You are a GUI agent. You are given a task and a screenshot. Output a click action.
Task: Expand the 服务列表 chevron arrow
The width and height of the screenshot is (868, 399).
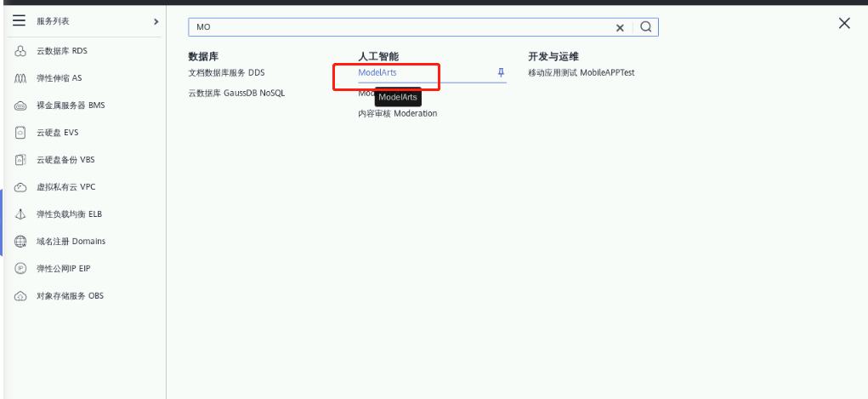click(x=156, y=21)
